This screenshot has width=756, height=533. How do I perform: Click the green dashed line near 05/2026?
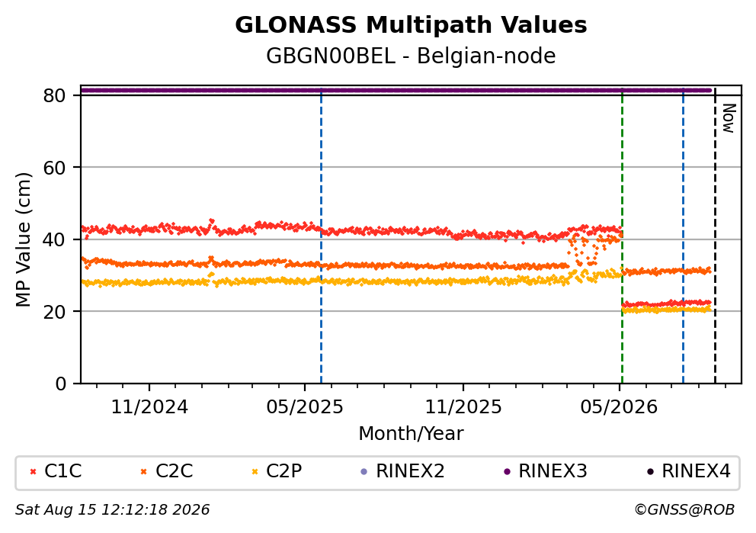pyautogui.click(x=622, y=236)
